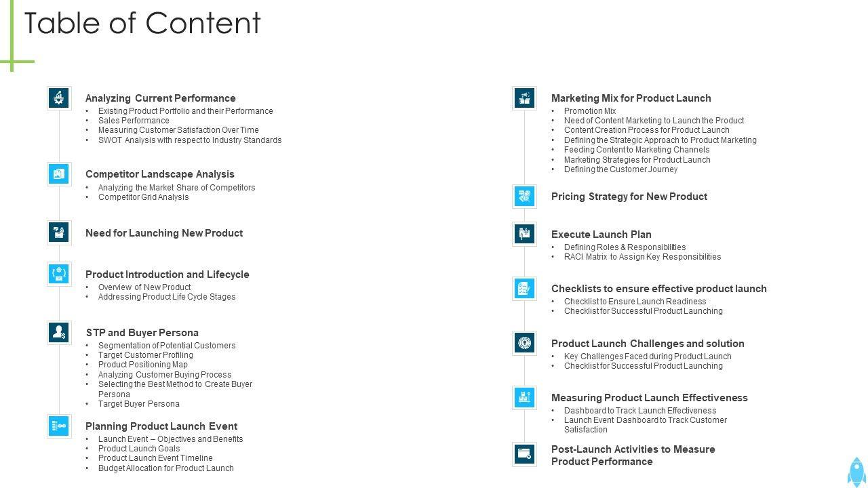Click the Post-Launch Activities icon
The width and height of the screenshot is (868, 488).
[x=524, y=454]
